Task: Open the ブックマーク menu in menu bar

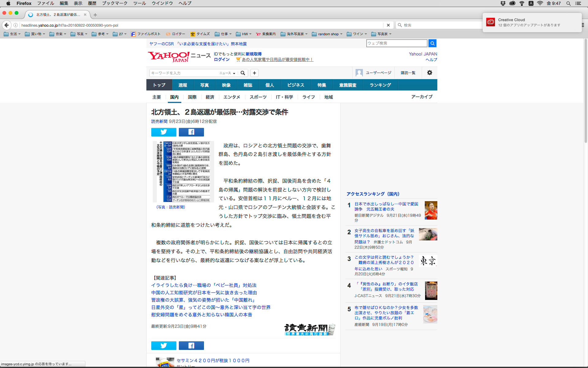Action: tap(115, 3)
